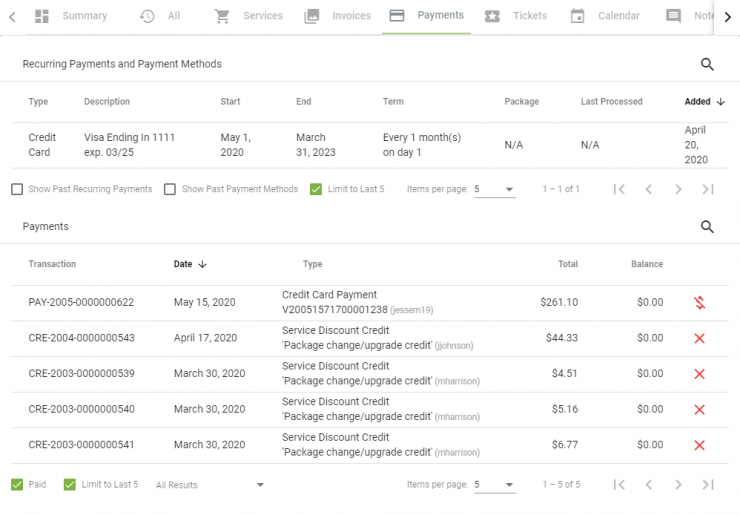
Task: Open the All Results dropdown
Action: click(x=210, y=485)
